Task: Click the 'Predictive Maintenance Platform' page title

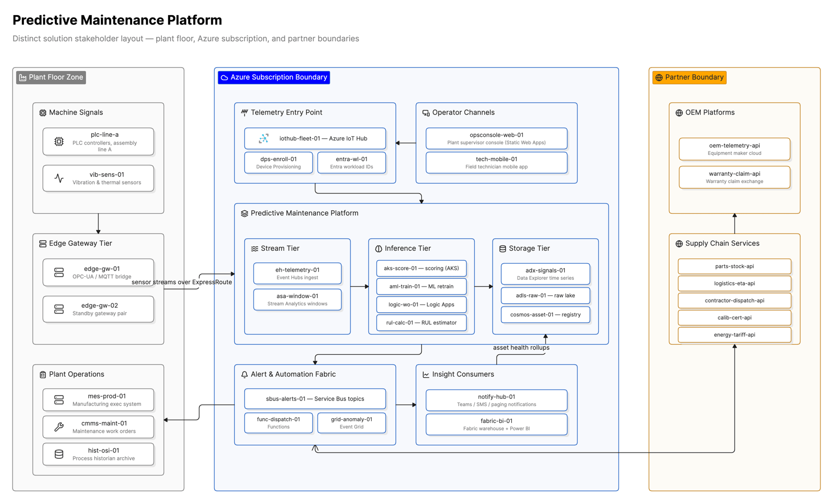Action: [117, 20]
